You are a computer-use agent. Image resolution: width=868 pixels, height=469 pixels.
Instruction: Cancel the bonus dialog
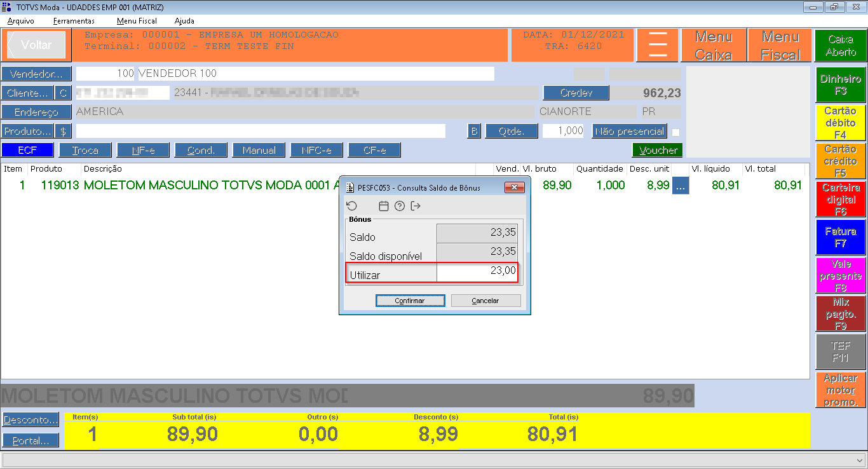pyautogui.click(x=485, y=301)
